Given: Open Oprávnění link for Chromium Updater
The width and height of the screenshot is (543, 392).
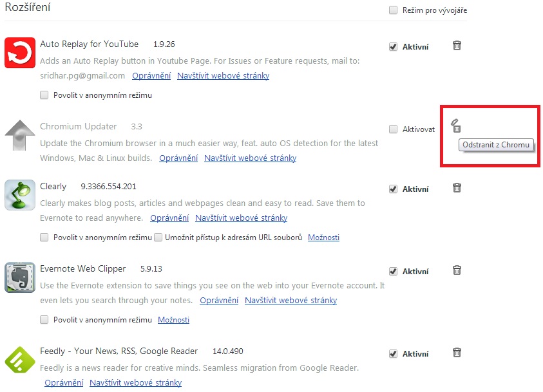Looking at the screenshot, I should click(x=178, y=158).
